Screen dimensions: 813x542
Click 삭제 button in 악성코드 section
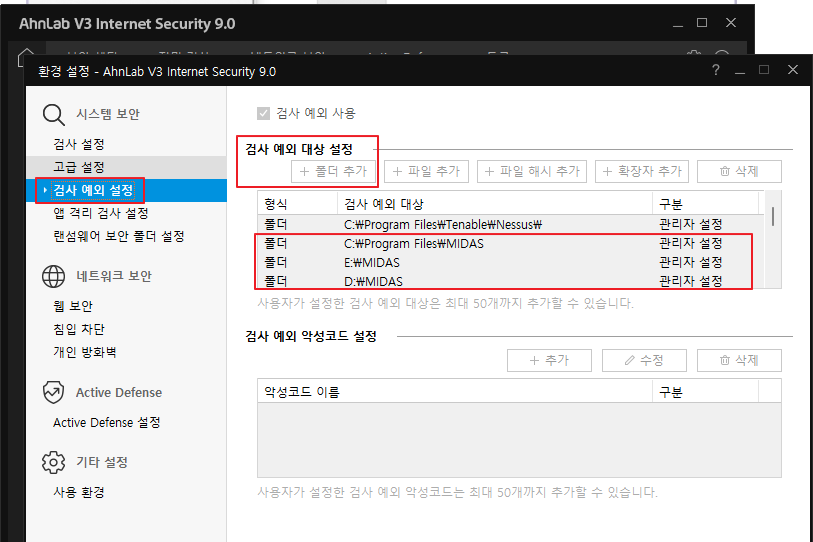click(739, 360)
